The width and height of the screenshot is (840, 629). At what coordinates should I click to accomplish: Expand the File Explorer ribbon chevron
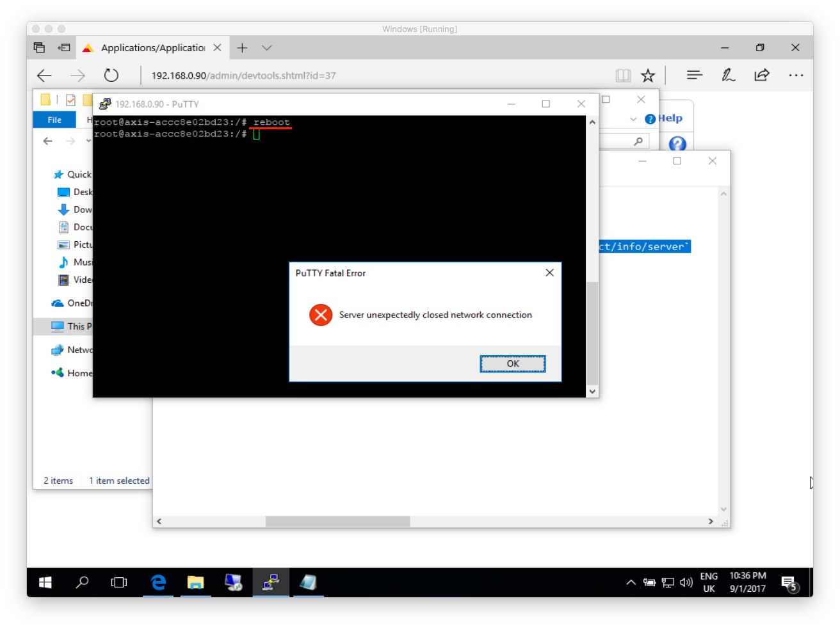[633, 119]
